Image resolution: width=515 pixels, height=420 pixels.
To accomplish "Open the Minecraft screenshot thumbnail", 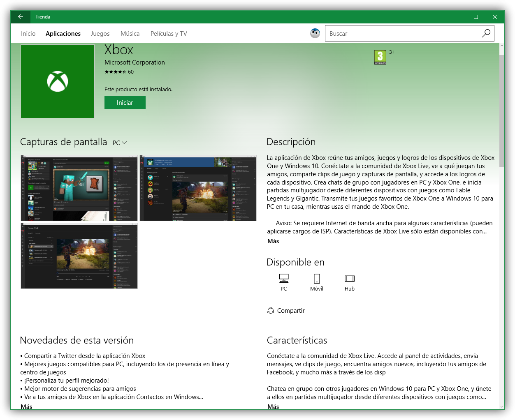I will coord(79,188).
